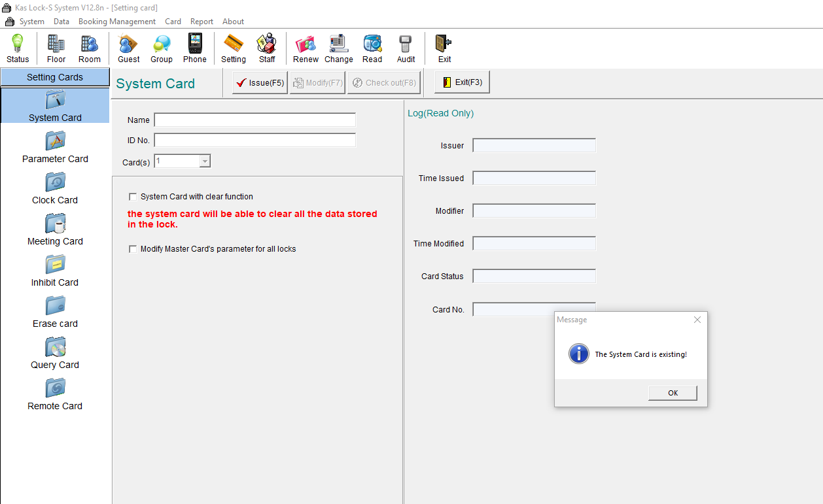The width and height of the screenshot is (823, 504).
Task: Click the Card Status log field
Action: pos(534,276)
